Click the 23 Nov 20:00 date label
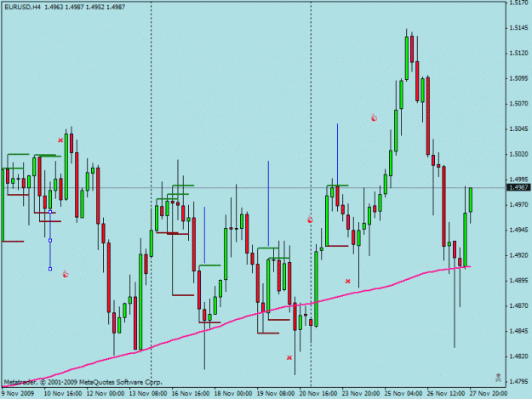The image size is (532, 399). pyautogui.click(x=361, y=393)
